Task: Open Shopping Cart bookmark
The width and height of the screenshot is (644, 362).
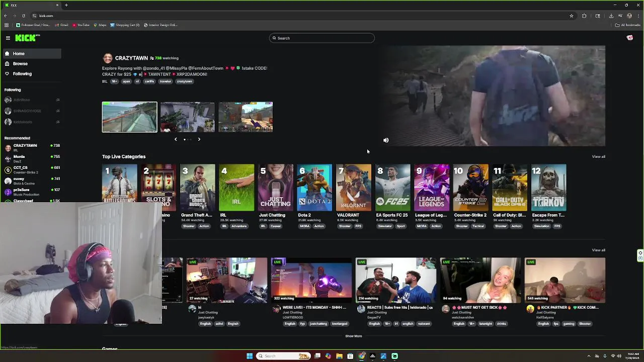Action: (125, 25)
